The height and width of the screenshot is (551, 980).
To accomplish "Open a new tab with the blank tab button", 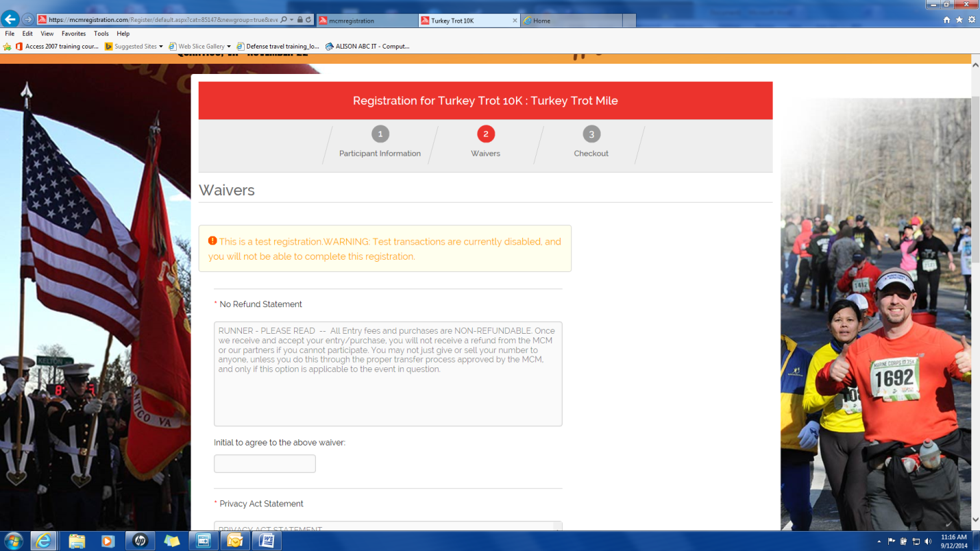I will click(x=629, y=21).
